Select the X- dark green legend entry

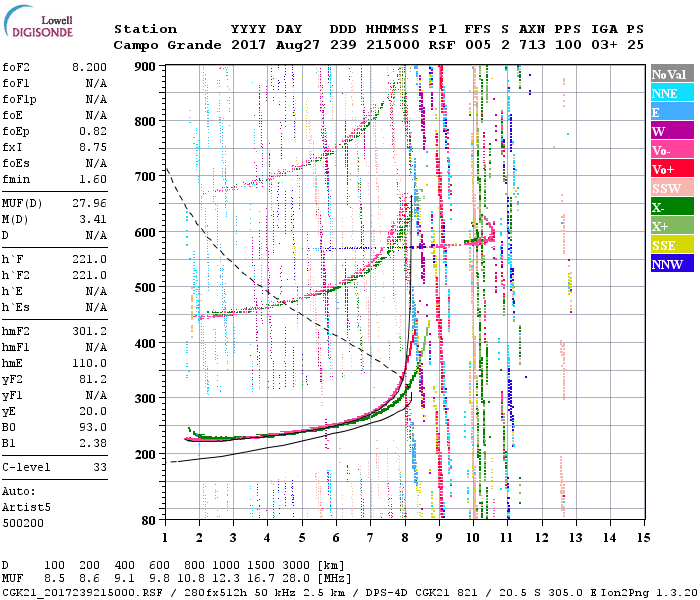(x=671, y=207)
